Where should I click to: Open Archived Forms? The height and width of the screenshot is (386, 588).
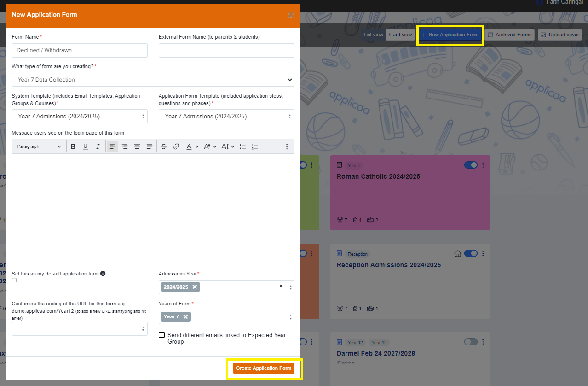509,35
